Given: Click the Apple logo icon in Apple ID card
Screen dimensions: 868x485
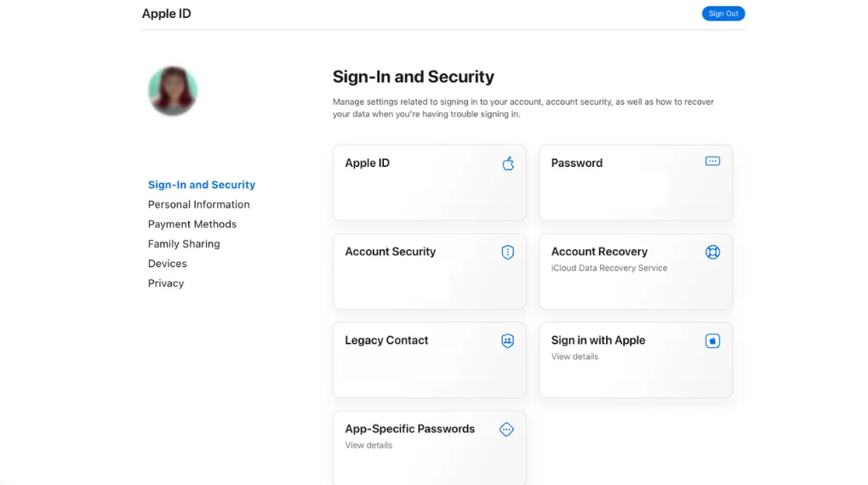Looking at the screenshot, I should 508,163.
